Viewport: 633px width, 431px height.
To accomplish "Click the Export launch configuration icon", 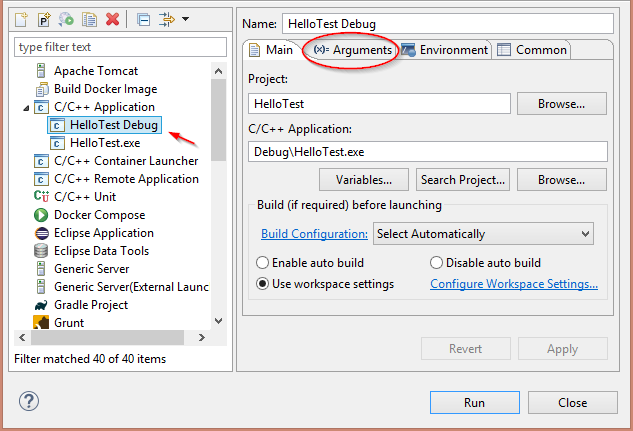I will (67, 19).
